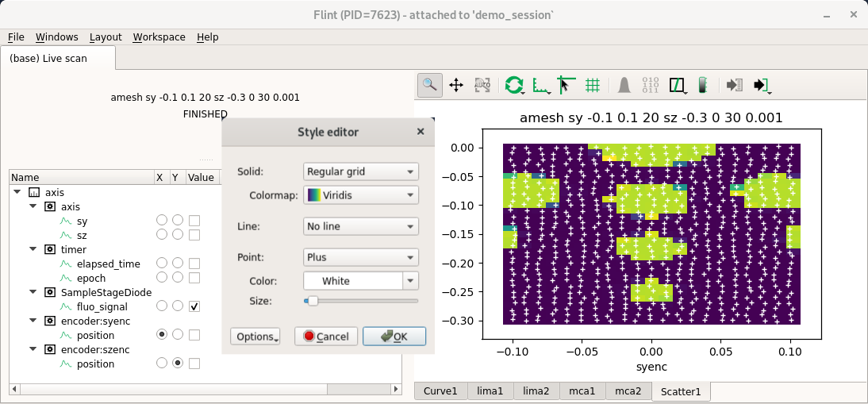The width and height of the screenshot is (868, 404).
Task: Click the encoder:syenc device icon
Action: [50, 321]
